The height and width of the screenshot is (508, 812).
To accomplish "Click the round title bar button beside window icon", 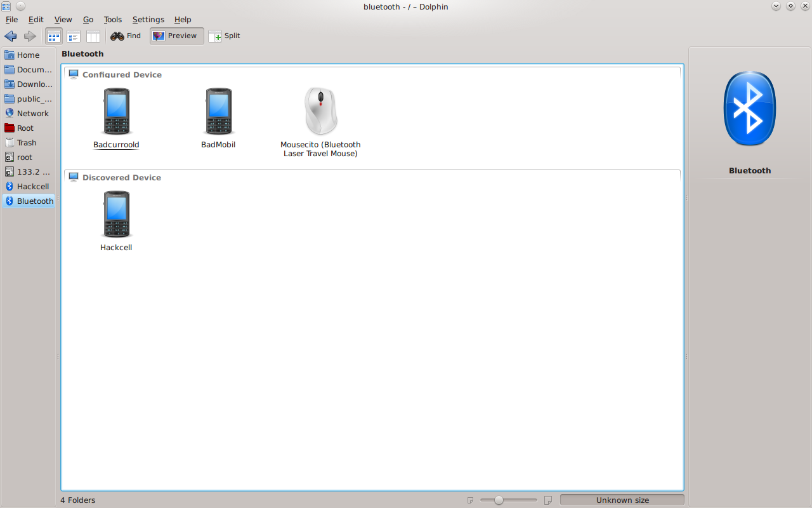I will [x=20, y=6].
